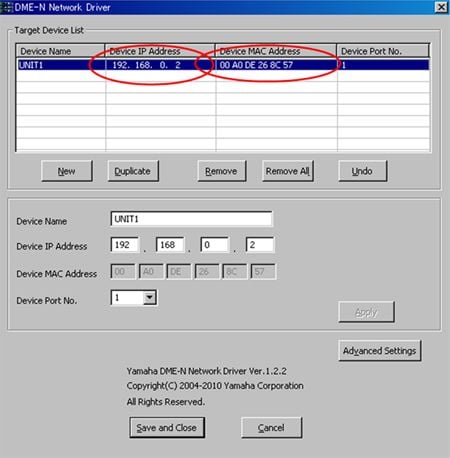This screenshot has height=458, width=450.
Task: Click the MAC address field showing 26
Action: 207,272
